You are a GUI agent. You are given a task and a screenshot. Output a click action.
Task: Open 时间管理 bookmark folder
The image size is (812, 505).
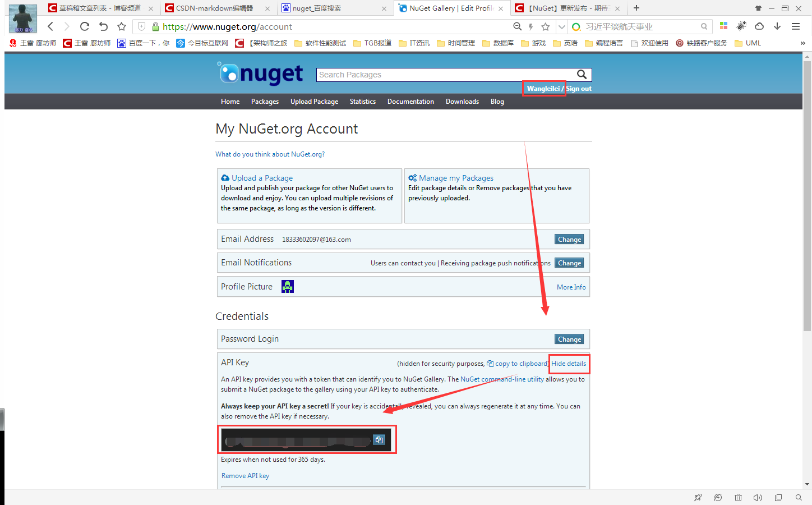pyautogui.click(x=456, y=43)
